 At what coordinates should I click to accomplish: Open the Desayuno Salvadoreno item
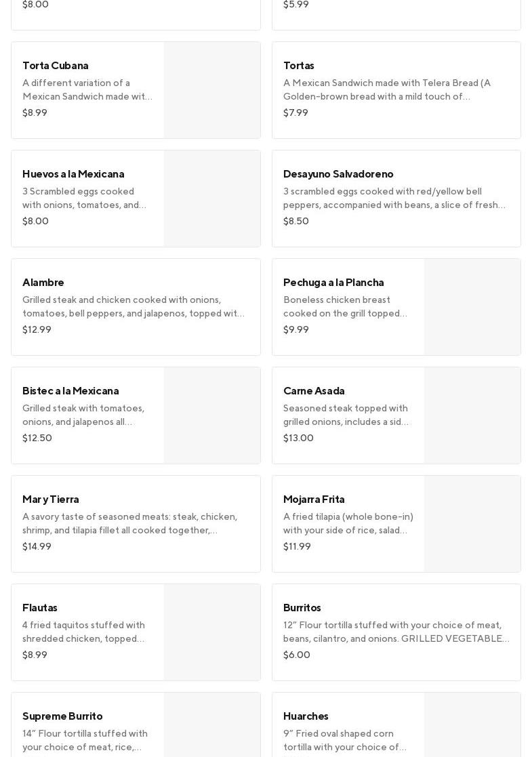pyautogui.click(x=338, y=174)
